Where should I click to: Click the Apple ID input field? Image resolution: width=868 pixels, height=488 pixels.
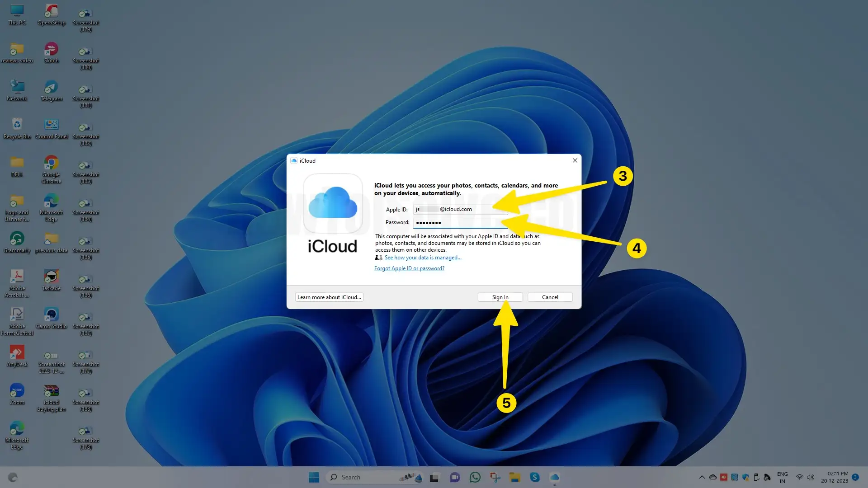coord(460,209)
